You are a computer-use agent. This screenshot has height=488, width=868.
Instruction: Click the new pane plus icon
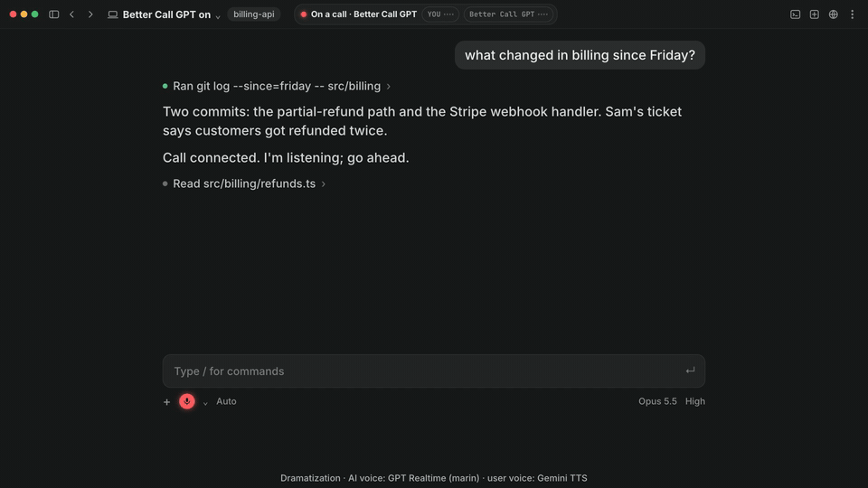(x=814, y=14)
